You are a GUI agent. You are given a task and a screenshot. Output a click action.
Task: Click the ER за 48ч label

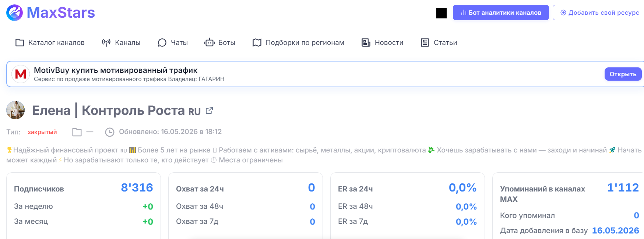click(x=355, y=206)
